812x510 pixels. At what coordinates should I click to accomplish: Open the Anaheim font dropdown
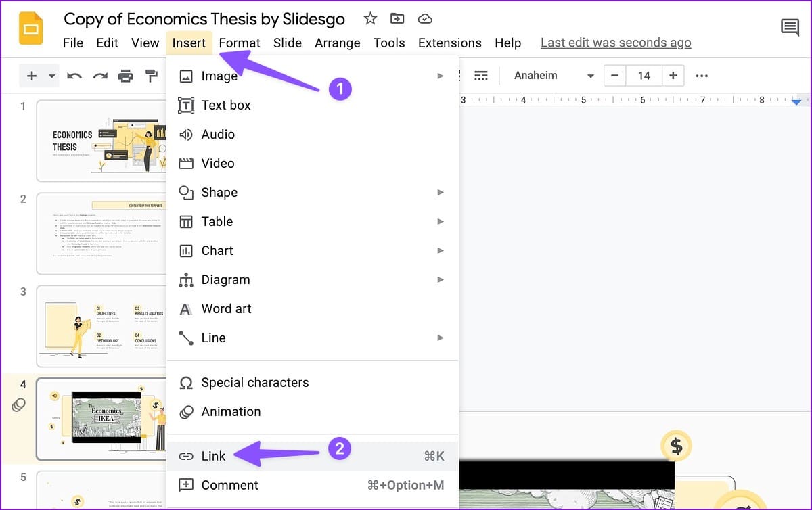click(x=554, y=76)
